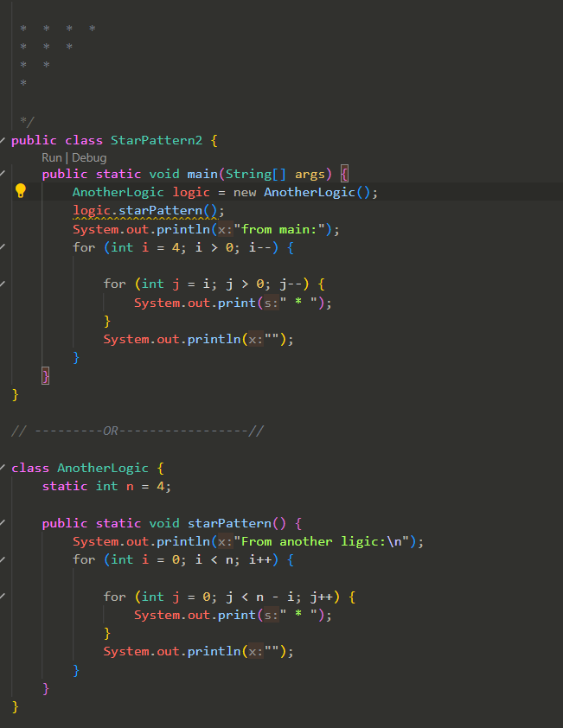Click the Run CodeLens above main
This screenshot has width=563, height=728.
coord(52,158)
